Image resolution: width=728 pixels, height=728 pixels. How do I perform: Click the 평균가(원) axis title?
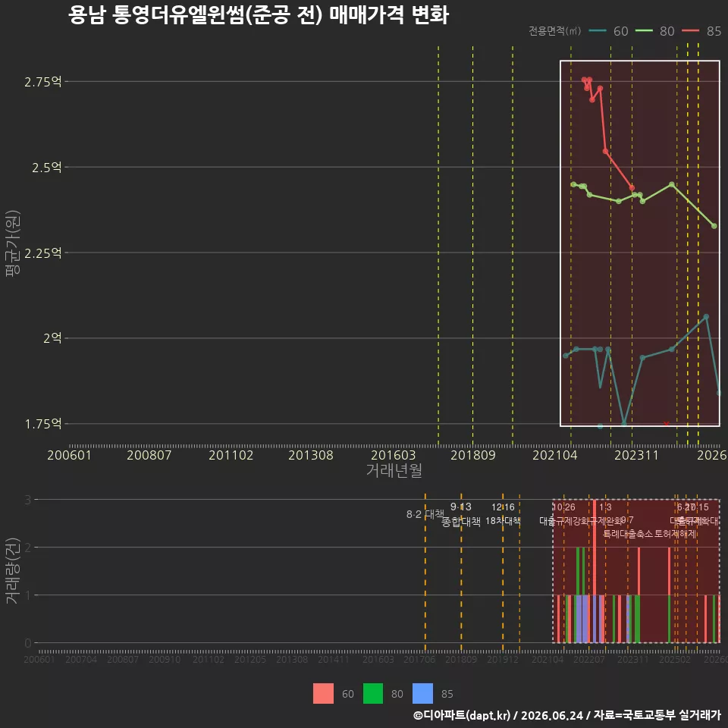coord(13,243)
